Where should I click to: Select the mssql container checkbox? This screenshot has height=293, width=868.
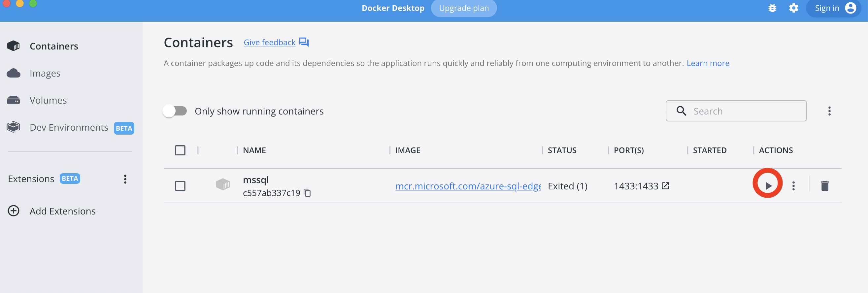[x=180, y=186]
